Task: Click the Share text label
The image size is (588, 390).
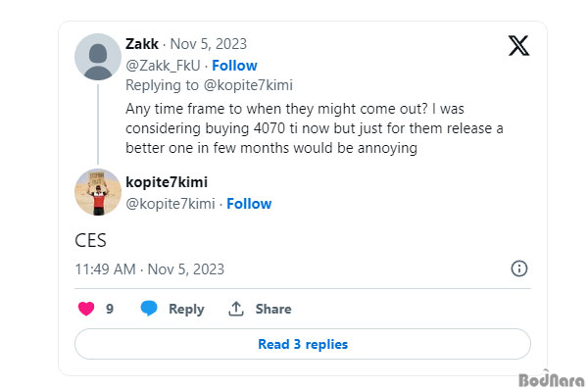Action: [x=273, y=309]
